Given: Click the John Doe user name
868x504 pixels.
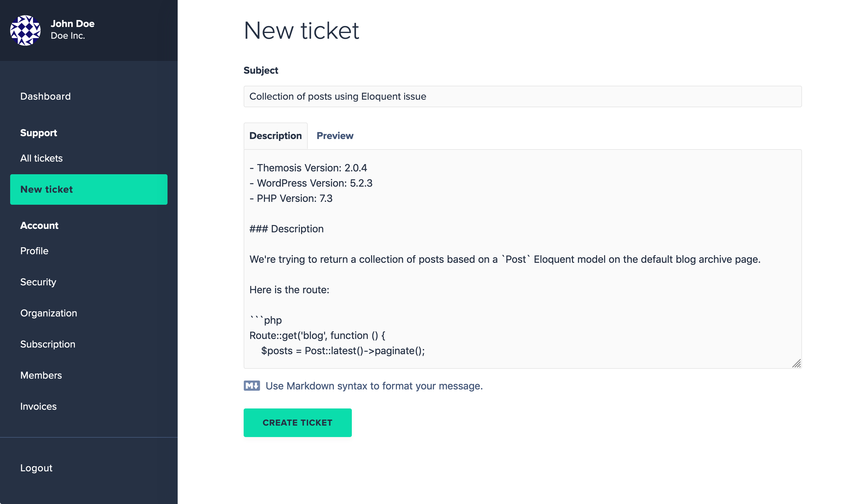Looking at the screenshot, I should [x=72, y=24].
